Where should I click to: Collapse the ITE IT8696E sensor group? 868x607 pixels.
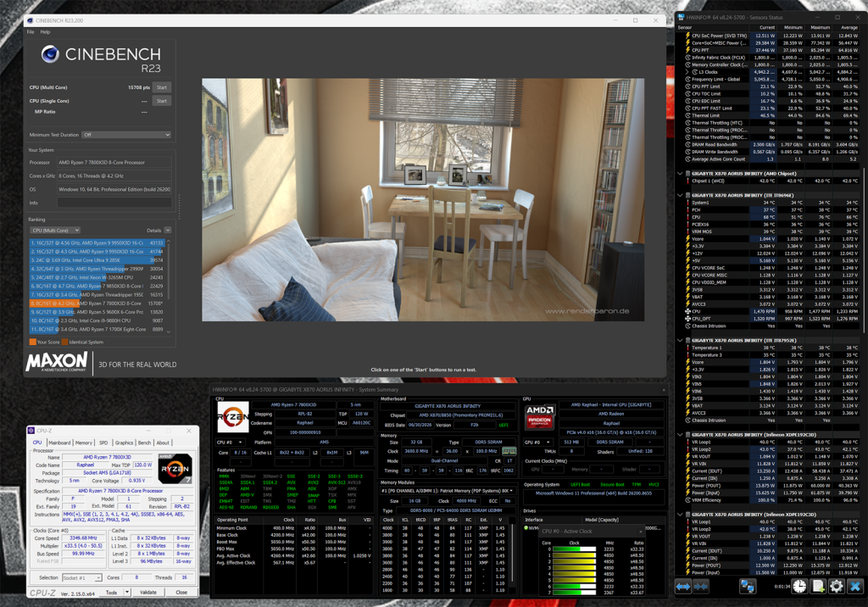point(681,195)
